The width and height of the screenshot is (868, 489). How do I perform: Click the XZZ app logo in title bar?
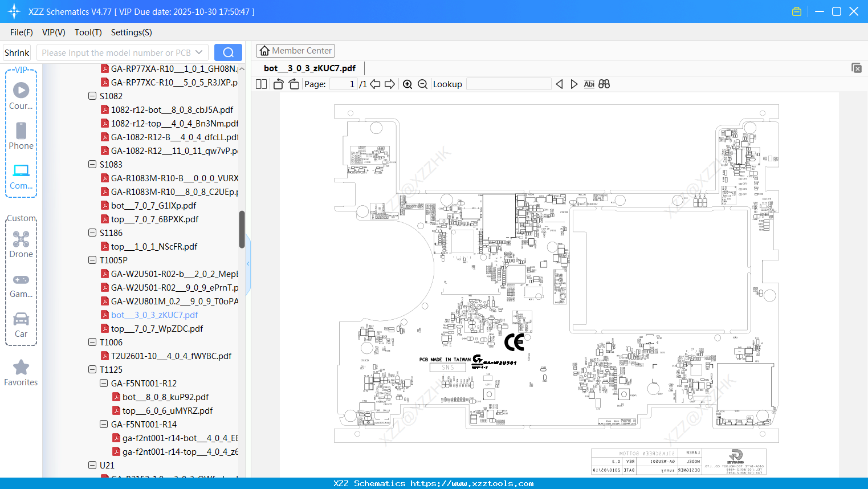click(14, 11)
